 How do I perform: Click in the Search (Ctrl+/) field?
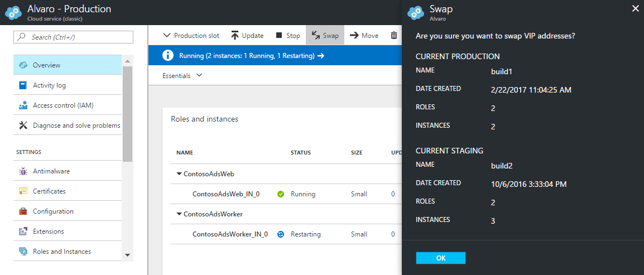pyautogui.click(x=74, y=37)
